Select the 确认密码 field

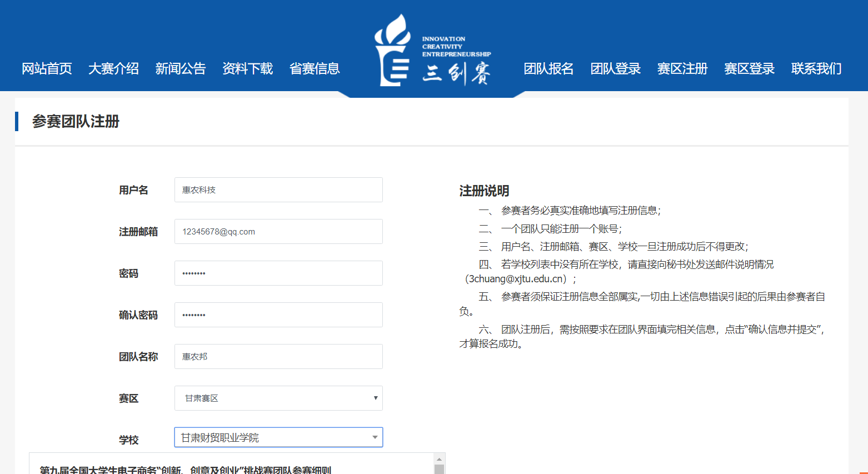[278, 315]
